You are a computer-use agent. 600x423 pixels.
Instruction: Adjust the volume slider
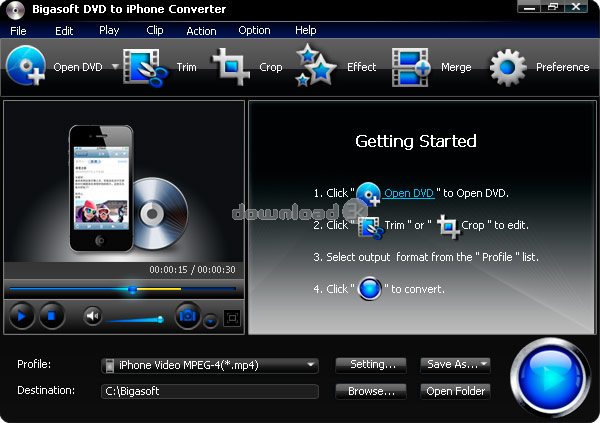tap(134, 320)
